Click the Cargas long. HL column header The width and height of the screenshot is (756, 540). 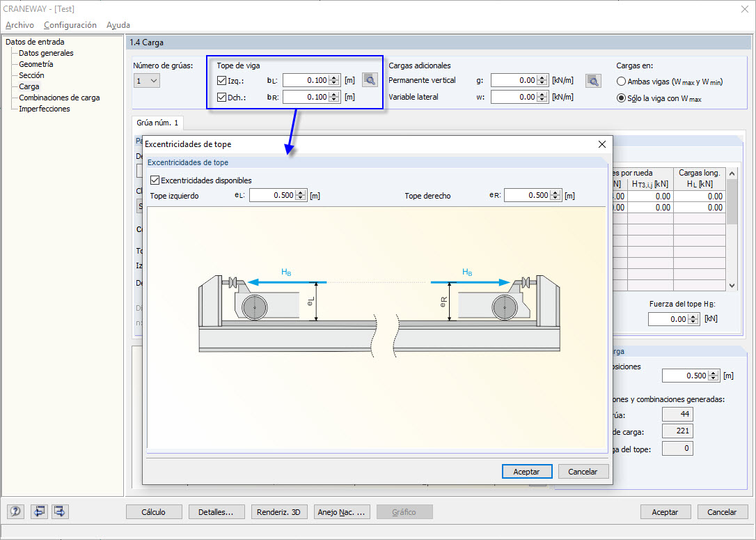700,178
